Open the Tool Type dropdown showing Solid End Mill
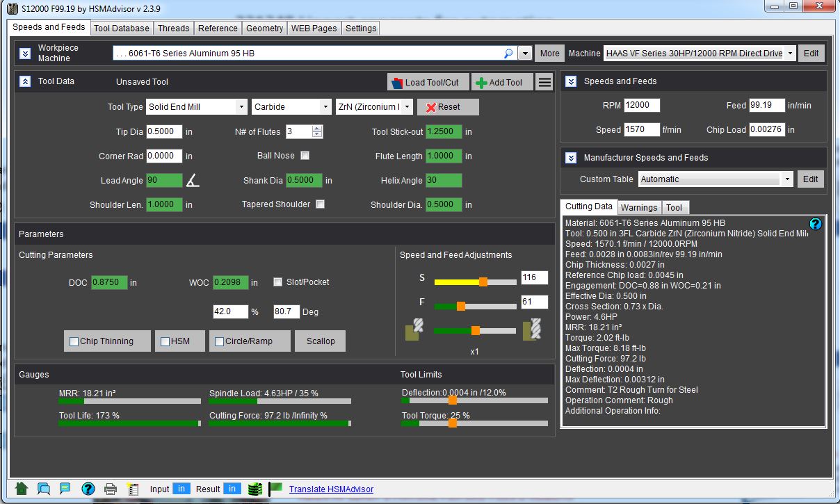840x504 pixels. (196, 107)
